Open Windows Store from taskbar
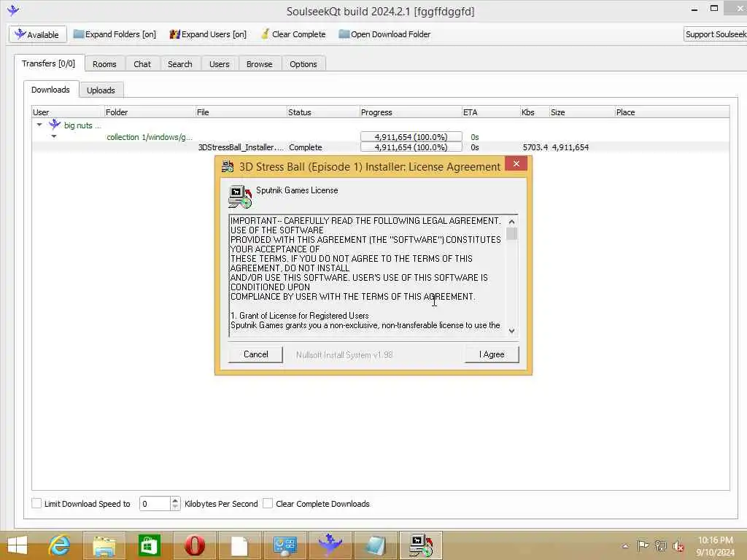The height and width of the screenshot is (560, 747). 149,545
